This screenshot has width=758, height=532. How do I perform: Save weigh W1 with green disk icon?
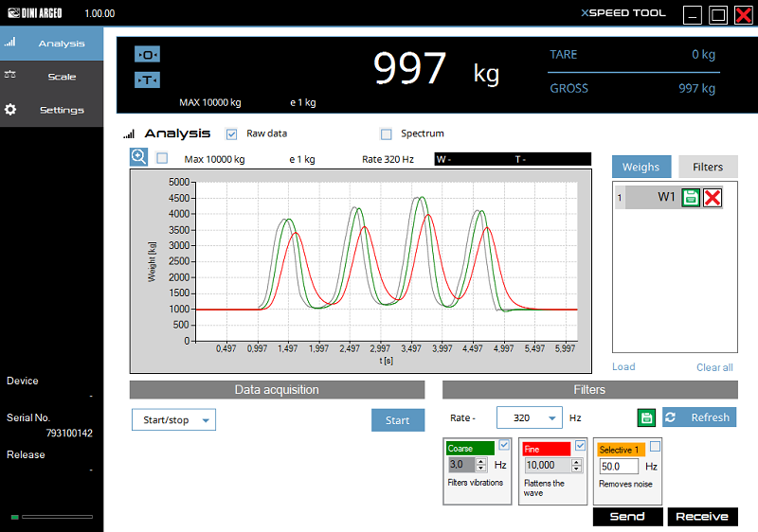(x=691, y=197)
